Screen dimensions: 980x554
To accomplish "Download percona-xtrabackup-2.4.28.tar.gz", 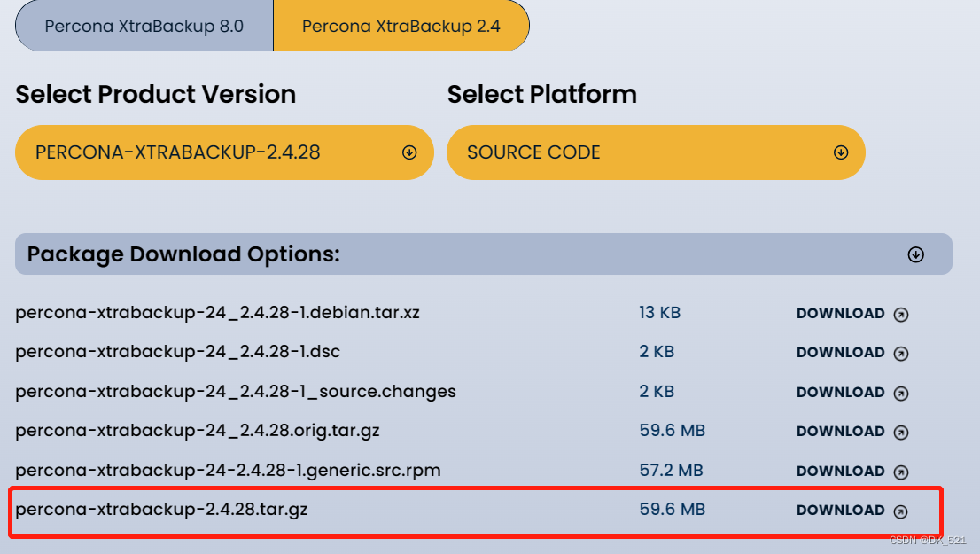I will (840, 511).
